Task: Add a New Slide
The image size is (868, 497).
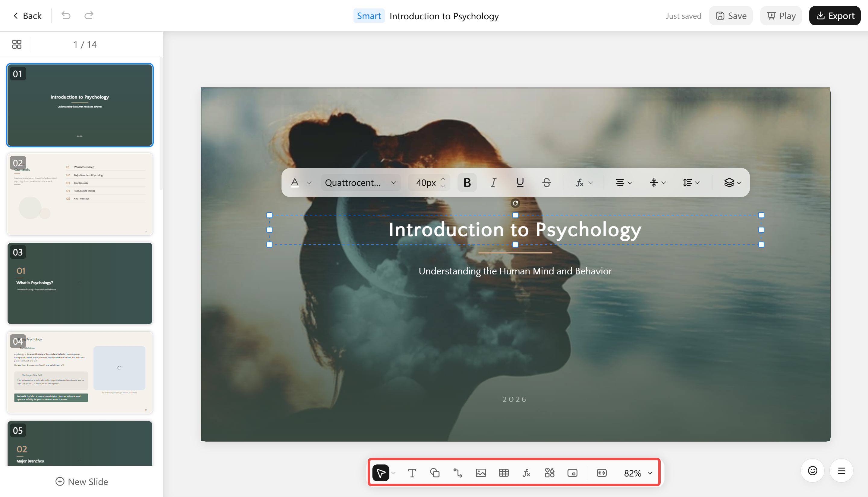Action: click(x=82, y=481)
